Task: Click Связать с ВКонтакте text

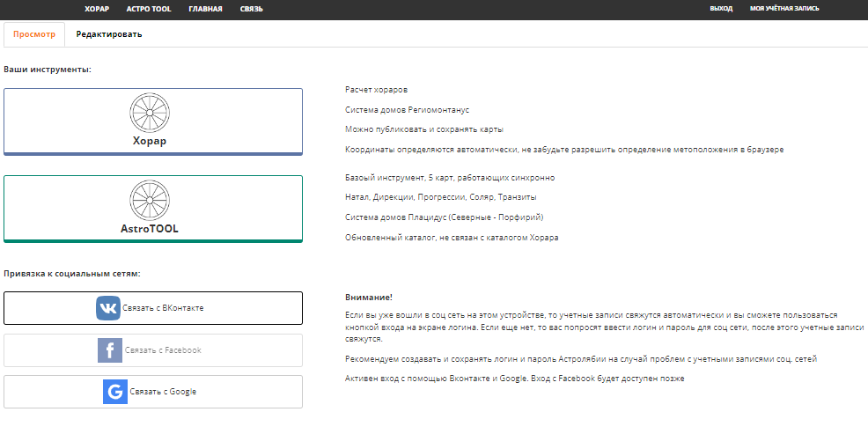Action: pyautogui.click(x=164, y=308)
